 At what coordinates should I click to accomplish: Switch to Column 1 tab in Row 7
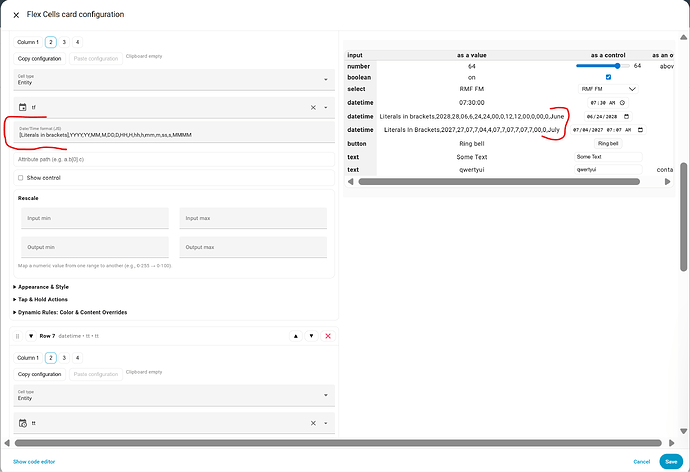pos(28,358)
